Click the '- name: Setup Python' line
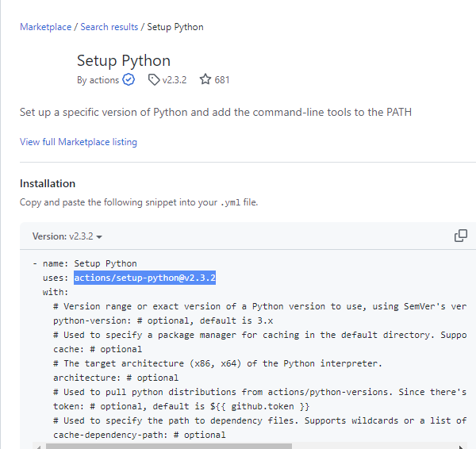 pyautogui.click(x=85, y=263)
